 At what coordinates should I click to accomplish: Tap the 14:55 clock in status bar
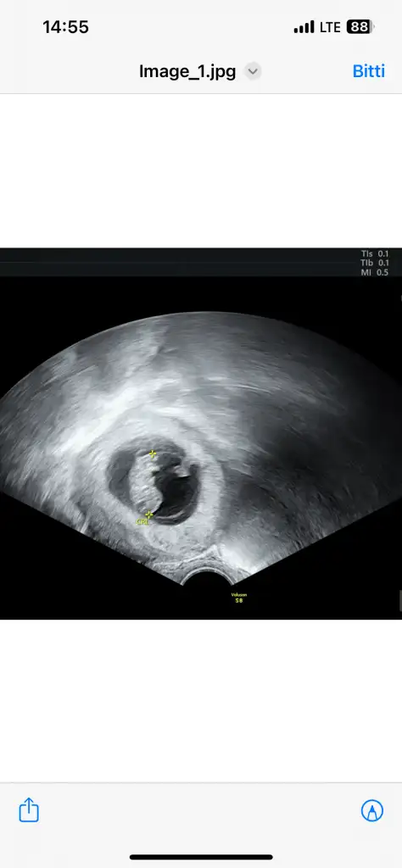coord(65,27)
